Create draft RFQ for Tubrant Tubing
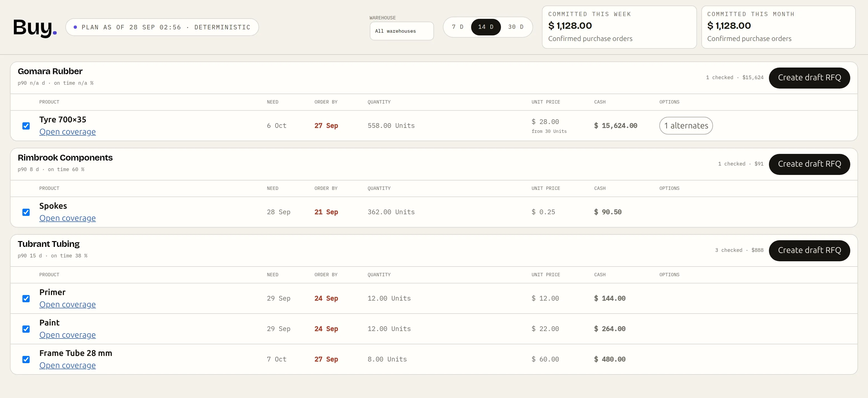The height and width of the screenshot is (398, 868). click(x=809, y=250)
